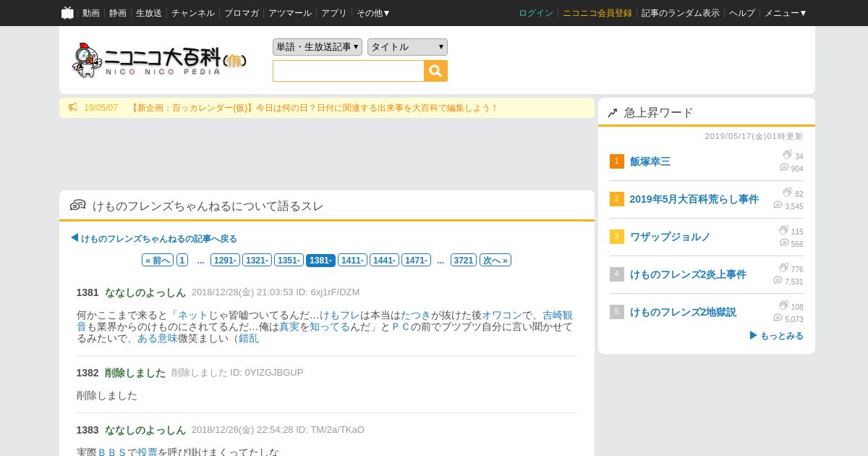The height and width of the screenshot is (456, 868).
Task: Click the 2019/05/17(金)01時更新 timestamp
Action: pos(754,136)
